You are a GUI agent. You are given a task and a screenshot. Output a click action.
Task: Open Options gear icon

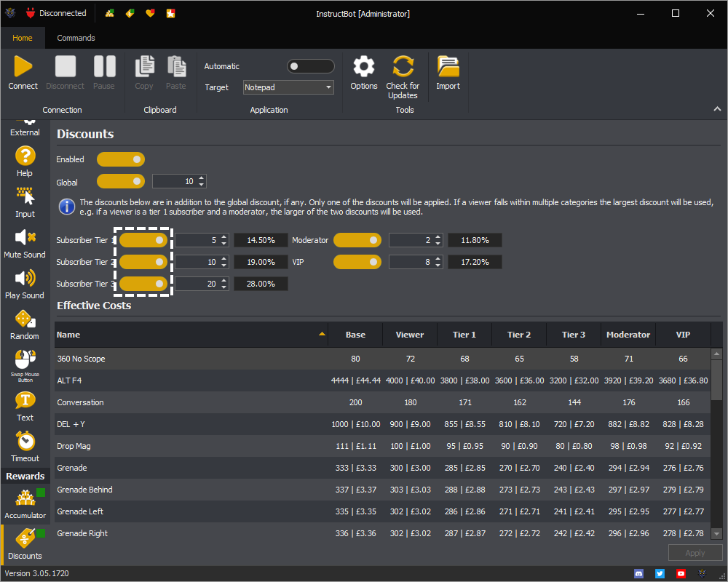coord(363,66)
